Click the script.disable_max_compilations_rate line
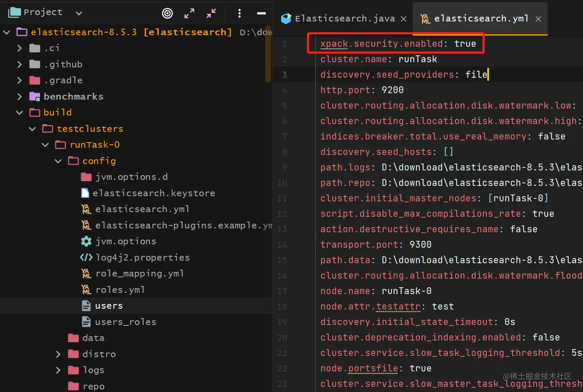 [x=437, y=214]
